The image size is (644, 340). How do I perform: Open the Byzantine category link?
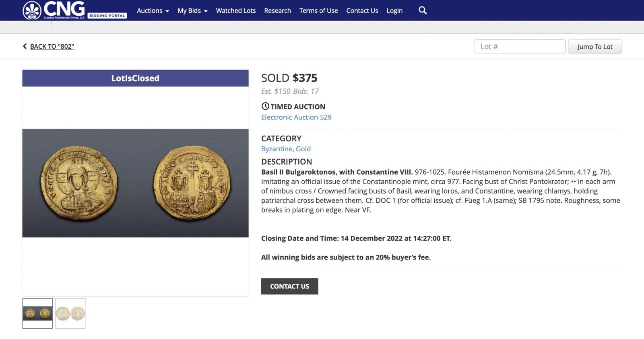click(x=277, y=148)
